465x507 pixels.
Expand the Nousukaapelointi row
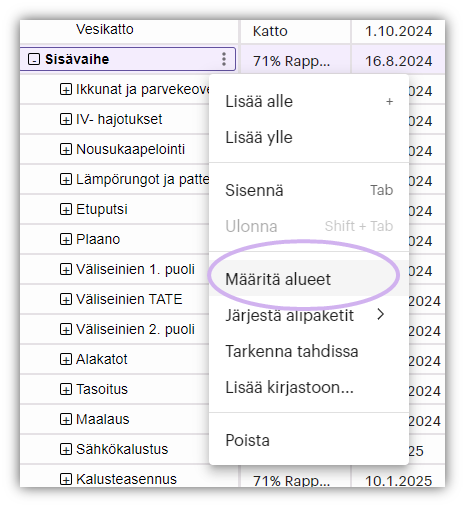coord(66,149)
